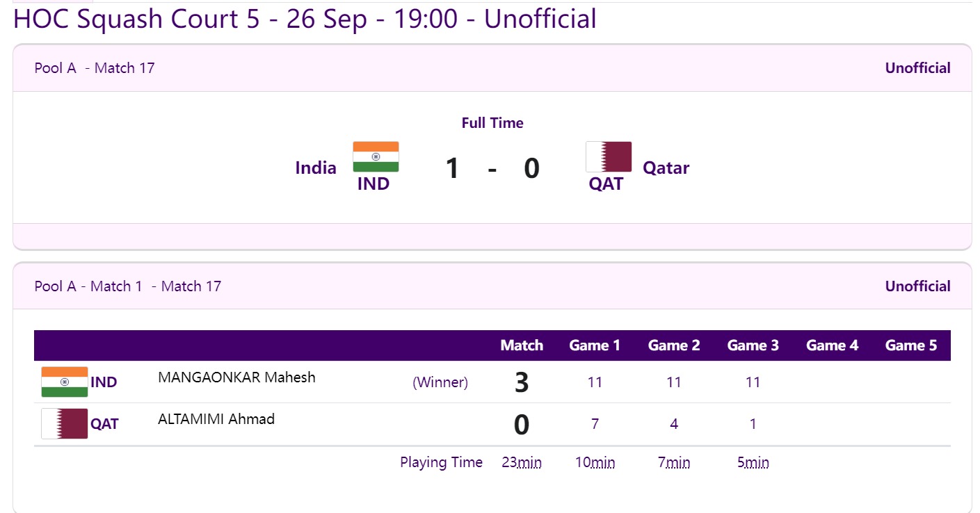Image resolution: width=980 pixels, height=513 pixels.
Task: Click the 10min Game 1 playing time
Action: tap(595, 462)
